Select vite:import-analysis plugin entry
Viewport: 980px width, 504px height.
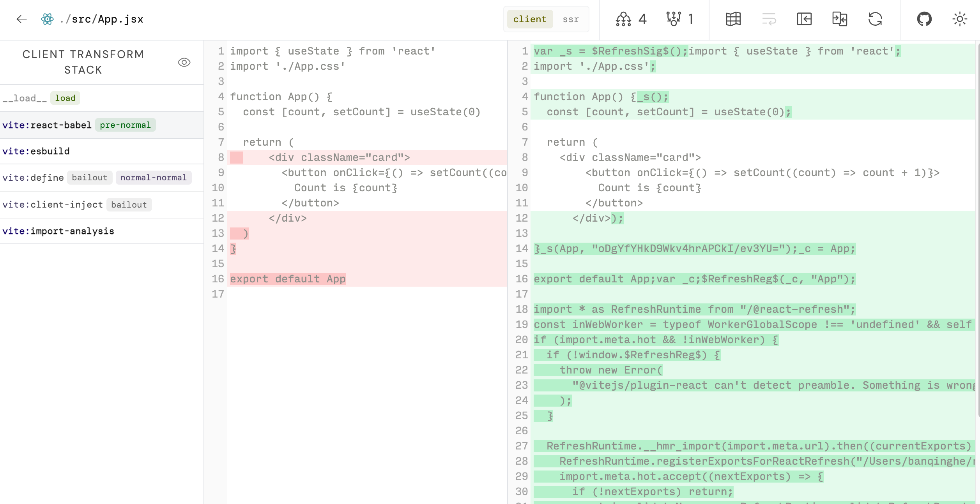point(58,231)
